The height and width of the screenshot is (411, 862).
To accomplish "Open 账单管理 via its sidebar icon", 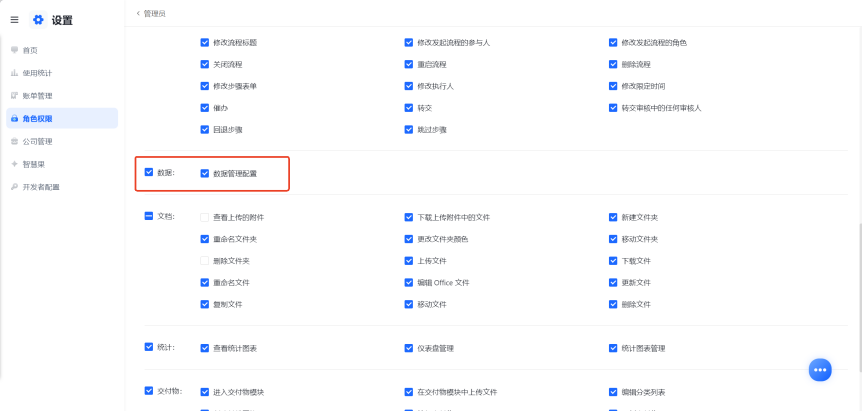I will 14,96.
